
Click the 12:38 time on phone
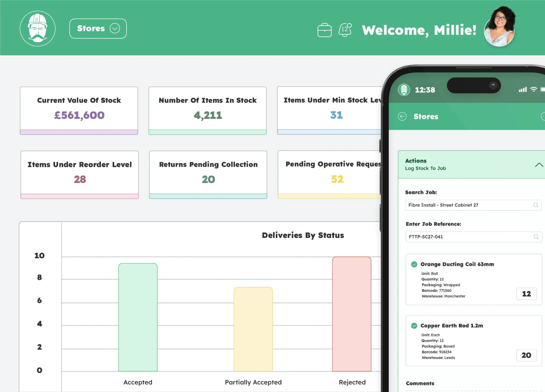(x=425, y=90)
